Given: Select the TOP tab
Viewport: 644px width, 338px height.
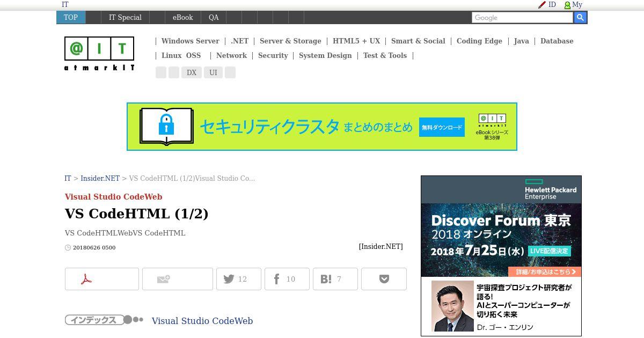Looking at the screenshot, I should click(x=71, y=17).
